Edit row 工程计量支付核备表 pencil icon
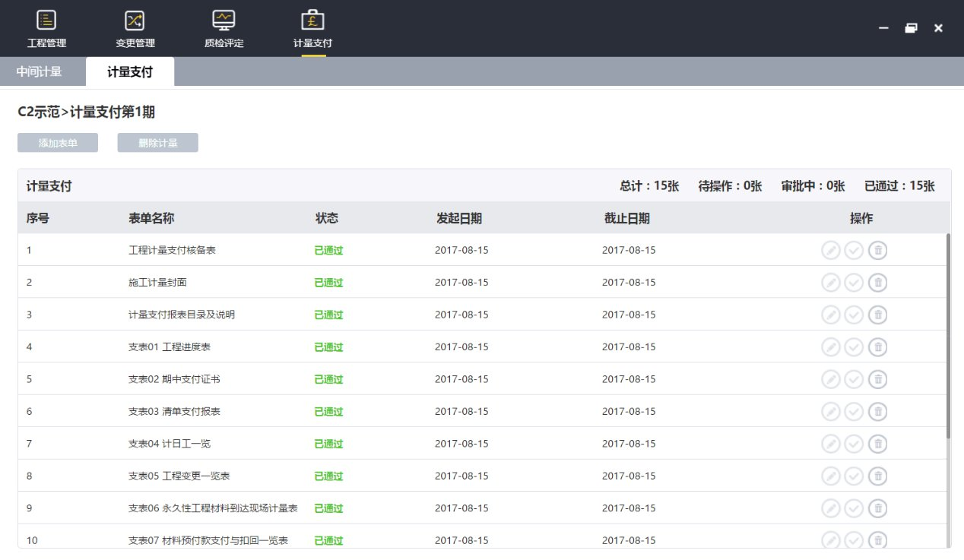This screenshot has height=560, width=964. tap(831, 250)
